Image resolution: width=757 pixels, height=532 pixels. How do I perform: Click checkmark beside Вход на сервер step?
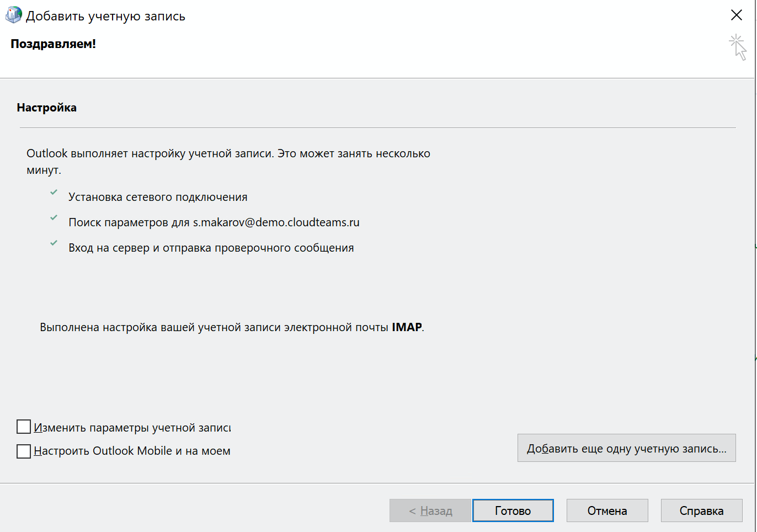point(54,243)
